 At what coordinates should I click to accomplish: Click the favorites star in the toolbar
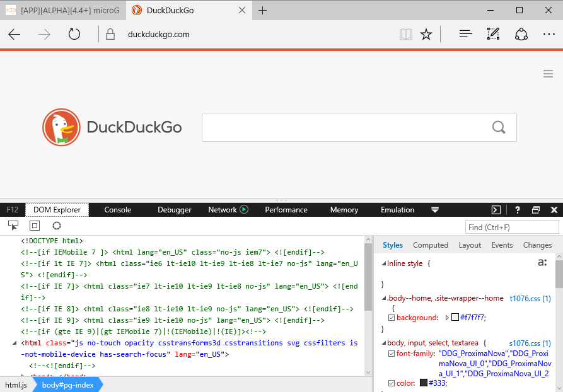[x=426, y=34]
